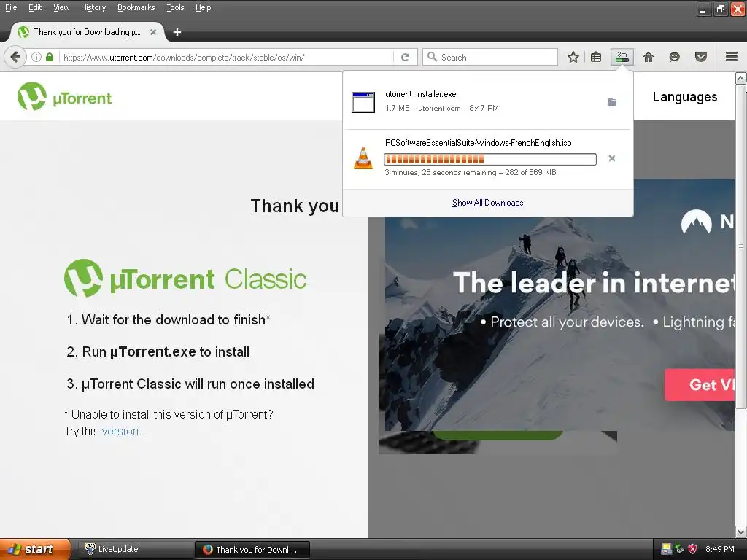The height and width of the screenshot is (560, 747).
Task: Click the µTorrent logo in header
Action: 65,97
